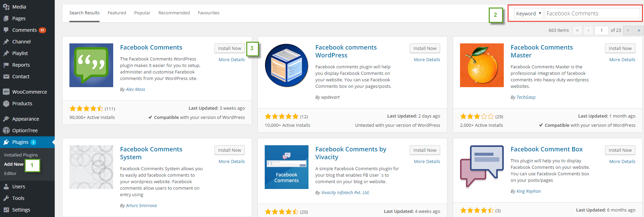
Task: Open the gray circles placeholder thumbnail
Action: (x=91, y=167)
